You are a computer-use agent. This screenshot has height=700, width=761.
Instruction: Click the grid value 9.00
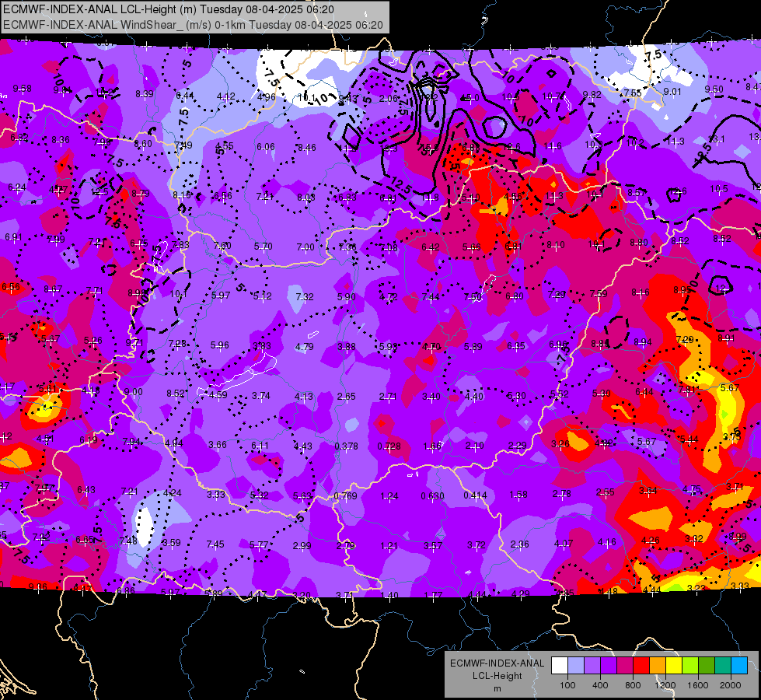click(x=134, y=392)
